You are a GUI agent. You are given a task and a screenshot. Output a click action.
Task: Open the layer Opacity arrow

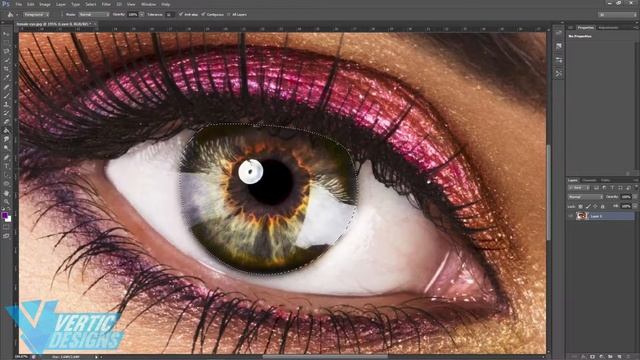(635, 197)
